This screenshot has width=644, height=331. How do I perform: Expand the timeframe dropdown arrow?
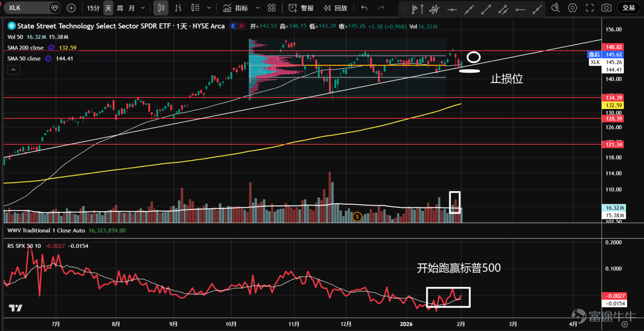143,8
